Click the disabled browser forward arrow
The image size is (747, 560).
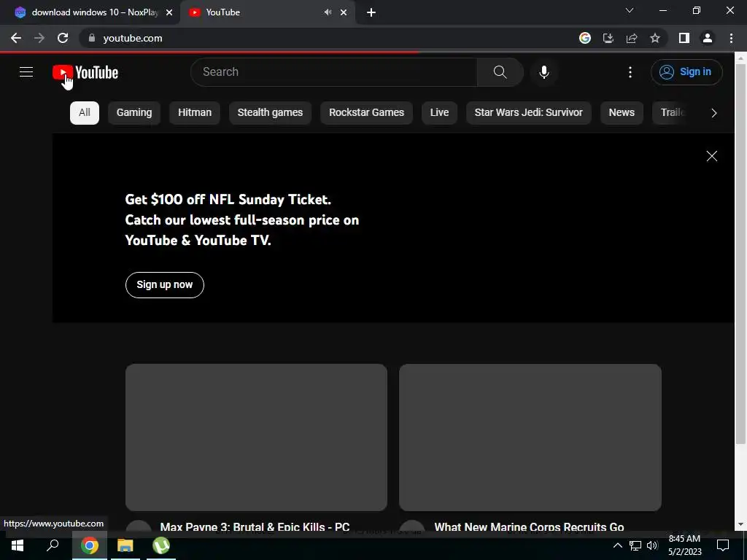(39, 38)
